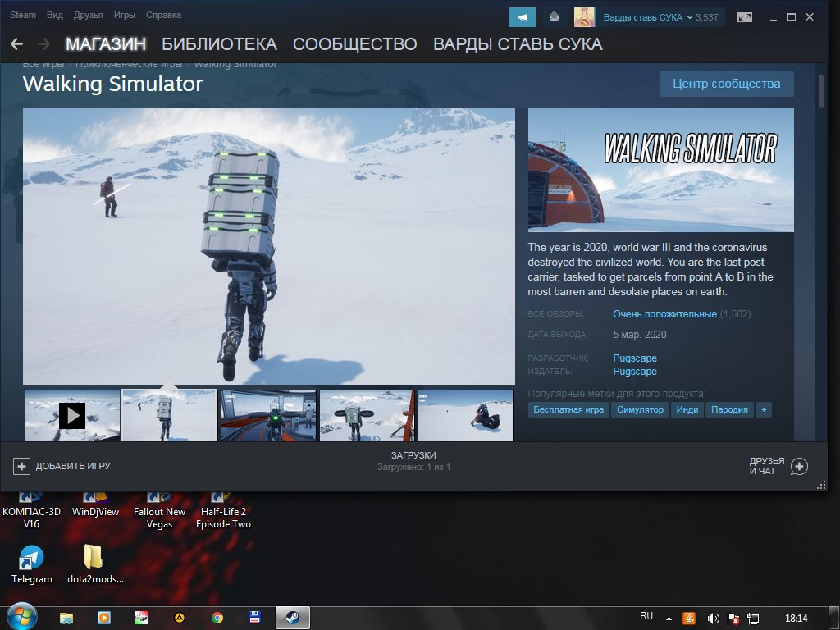
Task: Click the profile avatar picture in header
Action: click(584, 17)
